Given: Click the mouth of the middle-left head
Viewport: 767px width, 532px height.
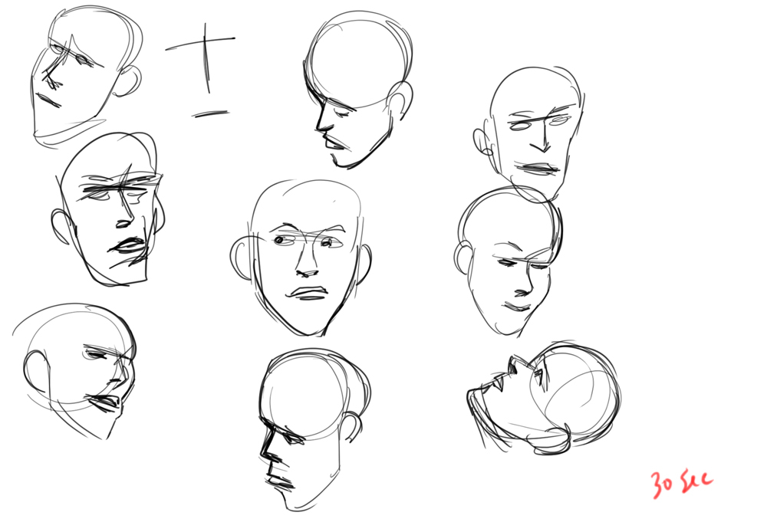Looking at the screenshot, I should pyautogui.click(x=129, y=247).
